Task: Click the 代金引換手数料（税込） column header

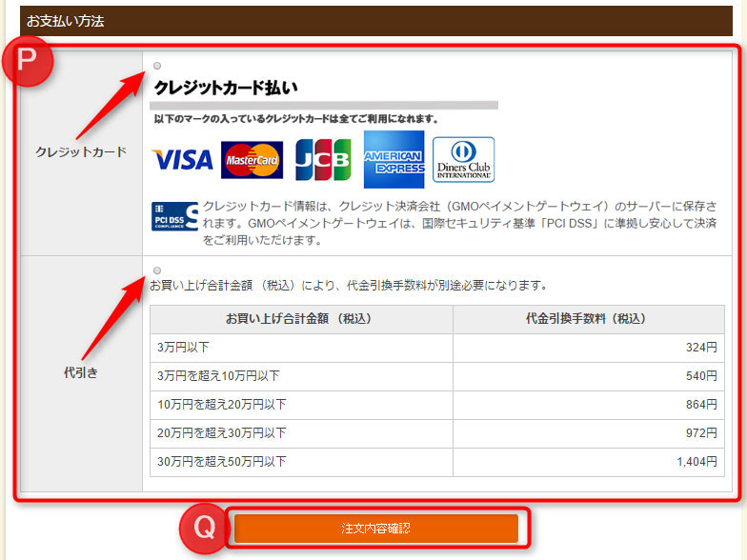Action: pyautogui.click(x=589, y=319)
